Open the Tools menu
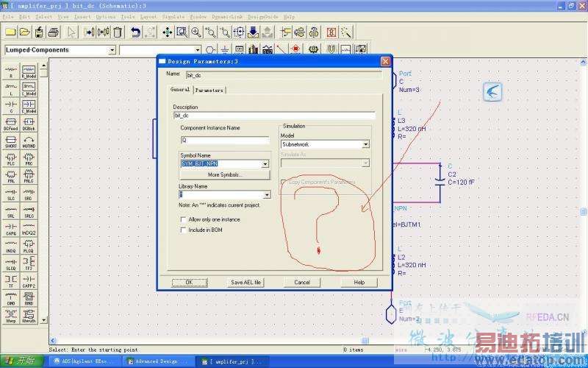 tap(127, 17)
